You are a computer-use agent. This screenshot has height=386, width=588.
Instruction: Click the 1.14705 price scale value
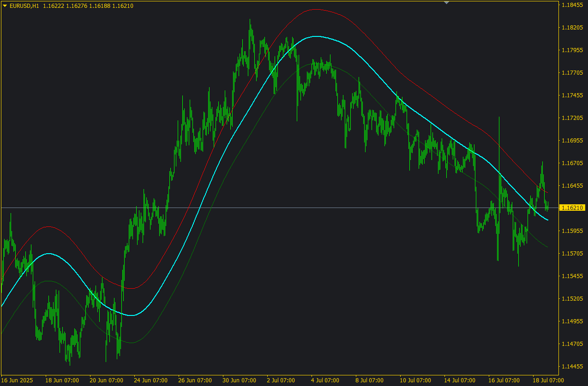[572, 344]
